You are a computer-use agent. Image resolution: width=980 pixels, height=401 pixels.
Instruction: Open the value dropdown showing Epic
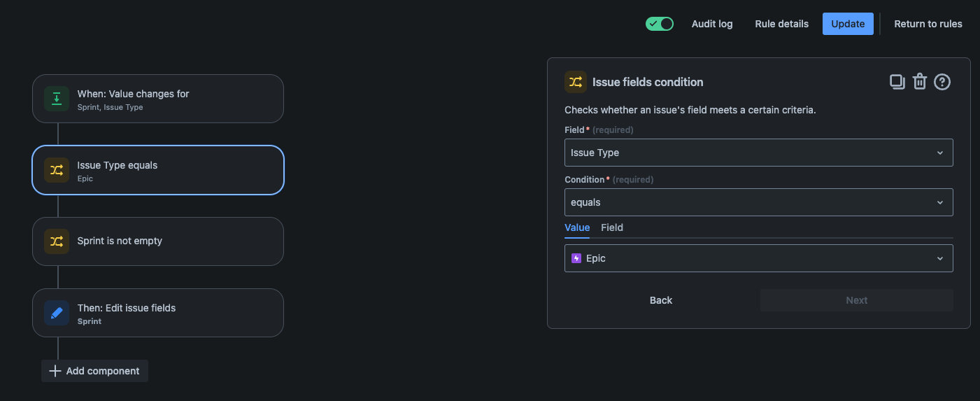(x=759, y=258)
